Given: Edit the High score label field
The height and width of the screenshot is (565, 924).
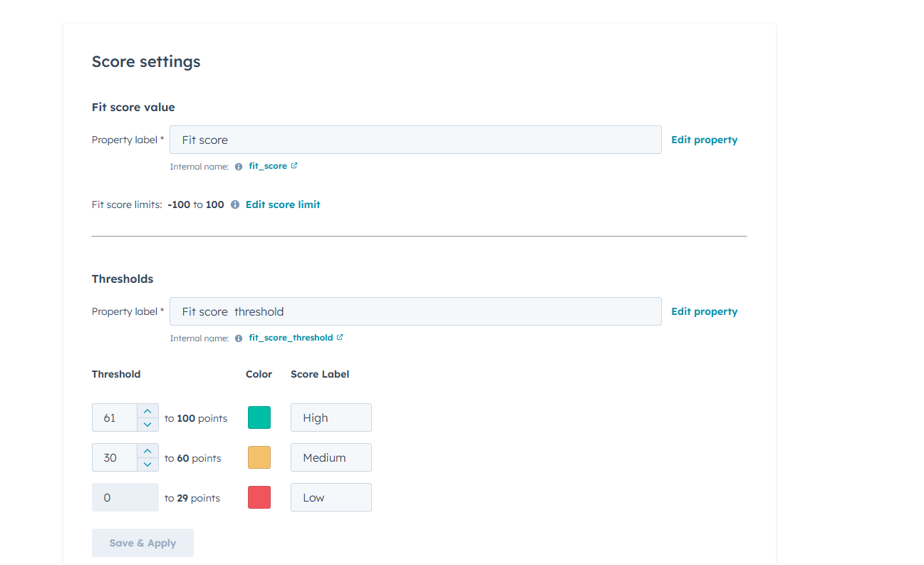Looking at the screenshot, I should pyautogui.click(x=331, y=418).
